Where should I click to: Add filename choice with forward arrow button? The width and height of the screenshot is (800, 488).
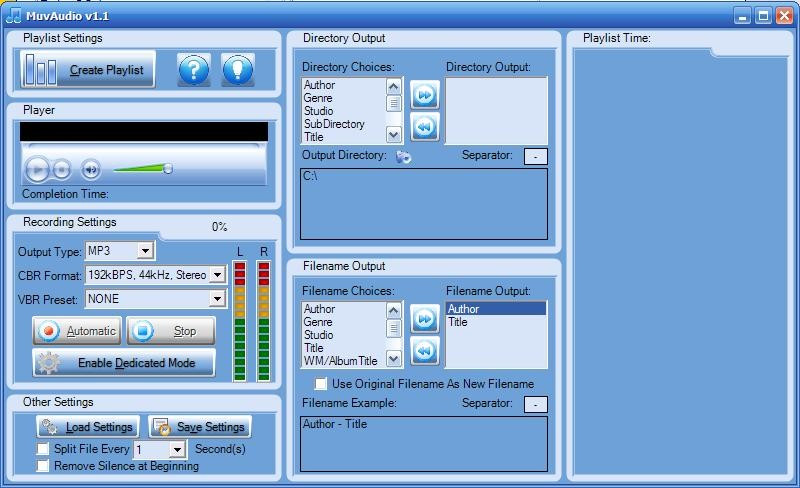(x=425, y=319)
